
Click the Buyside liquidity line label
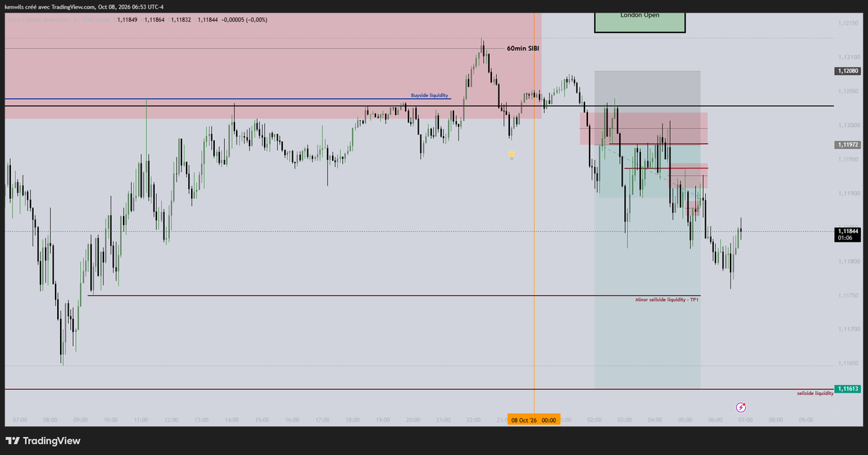coord(430,95)
